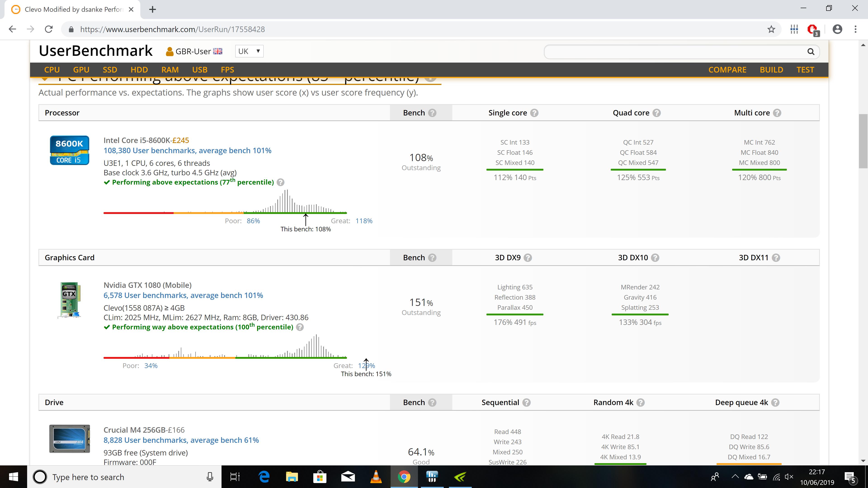
Task: Click the help icon beside 3D DX10
Action: point(655,258)
